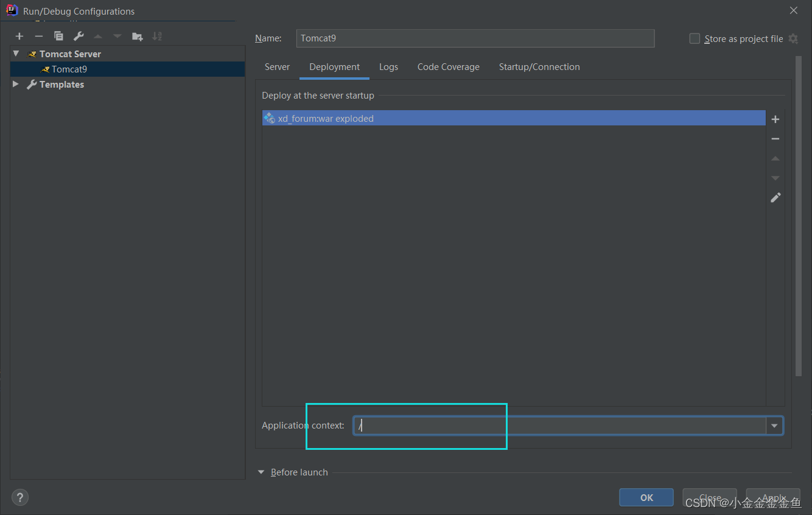Image resolution: width=812 pixels, height=515 pixels.
Task: Select the Tomcat9 configuration in tree
Action: click(128, 69)
